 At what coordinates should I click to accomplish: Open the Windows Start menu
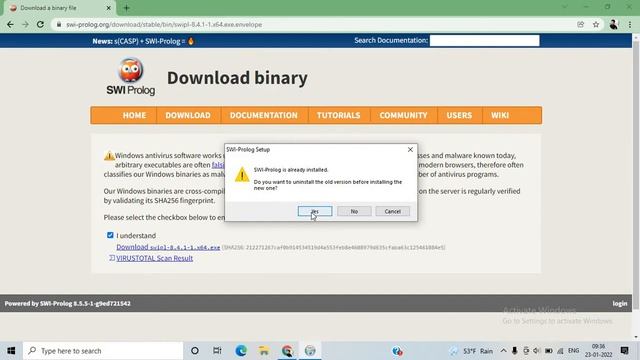(11, 351)
